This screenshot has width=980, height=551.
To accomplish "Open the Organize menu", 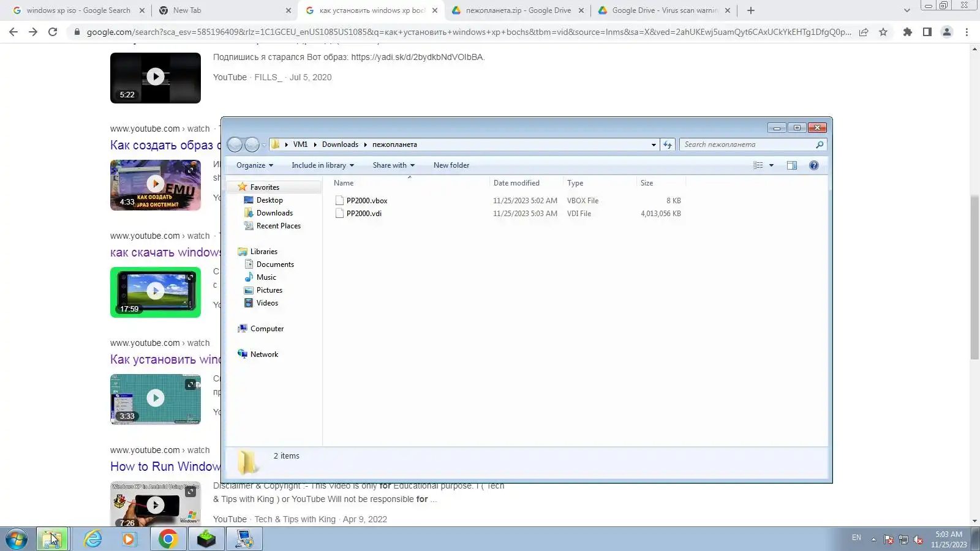I will [255, 165].
